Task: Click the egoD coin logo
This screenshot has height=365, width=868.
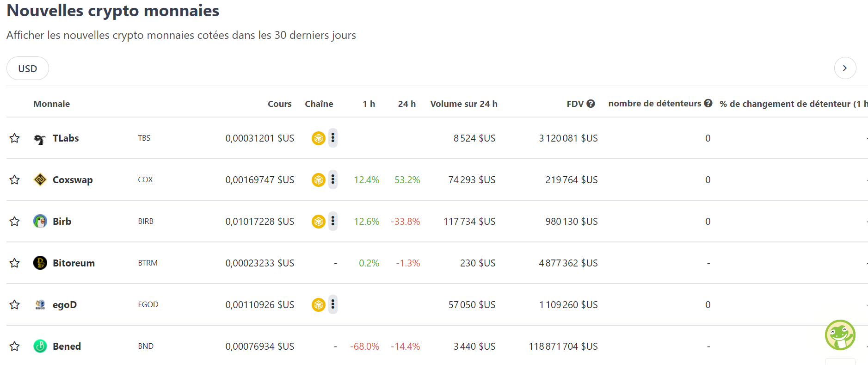Action: (x=40, y=304)
